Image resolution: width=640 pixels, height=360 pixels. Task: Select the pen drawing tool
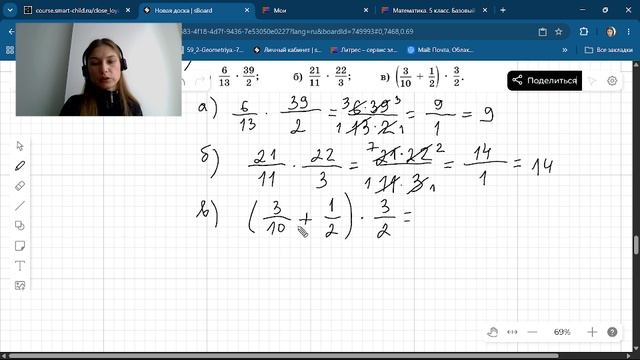20,166
